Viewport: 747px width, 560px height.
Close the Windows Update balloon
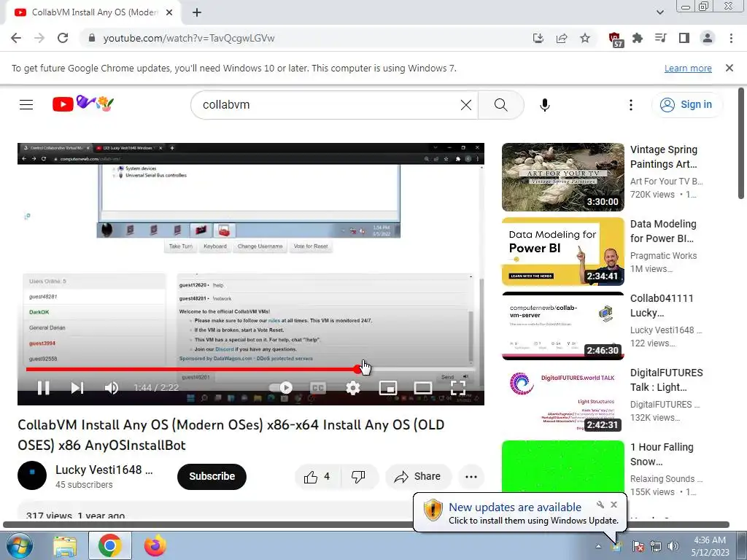tap(614, 505)
